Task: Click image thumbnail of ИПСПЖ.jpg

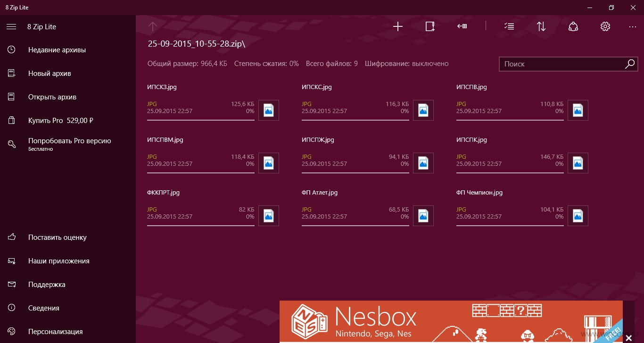Action: 423,163
